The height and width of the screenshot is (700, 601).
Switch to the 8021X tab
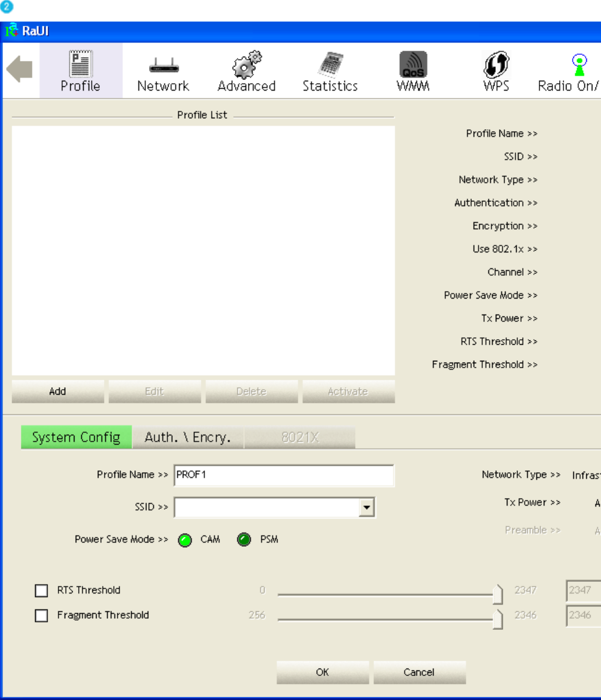(x=300, y=437)
